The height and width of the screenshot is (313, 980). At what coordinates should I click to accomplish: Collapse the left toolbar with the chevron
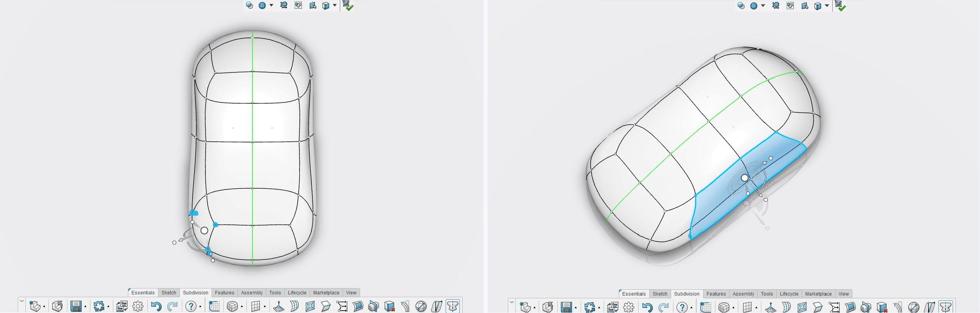click(x=22, y=301)
